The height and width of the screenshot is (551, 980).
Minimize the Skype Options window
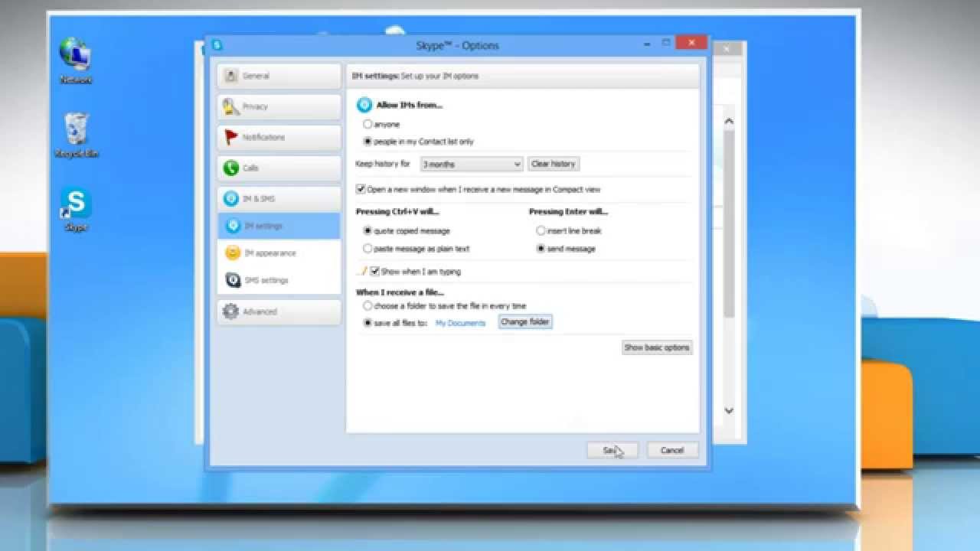648,44
